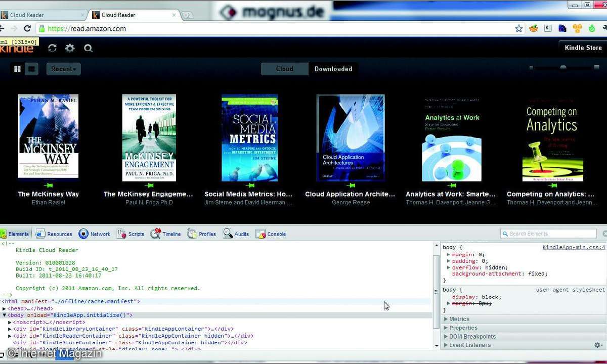Open a new browser tab
The width and height of the screenshot is (607, 364).
coord(187,15)
